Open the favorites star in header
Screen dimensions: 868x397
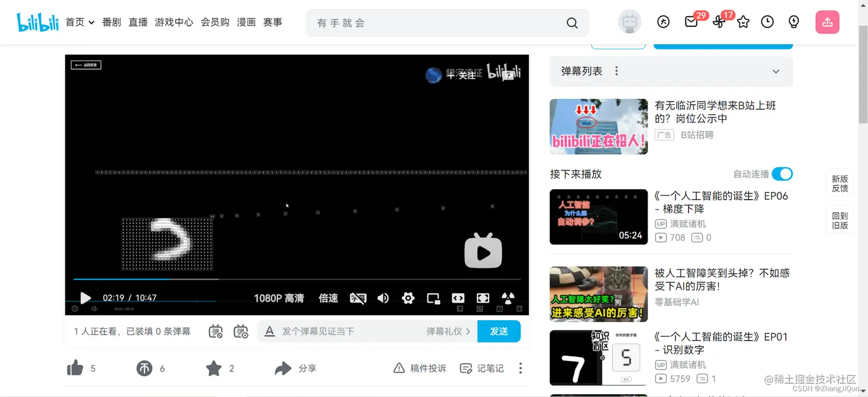click(x=743, y=22)
